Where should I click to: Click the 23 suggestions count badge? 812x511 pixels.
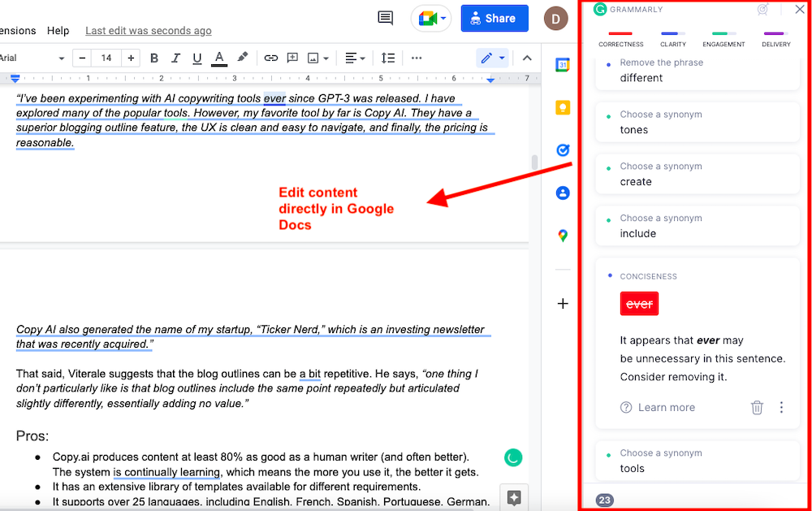pyautogui.click(x=604, y=500)
